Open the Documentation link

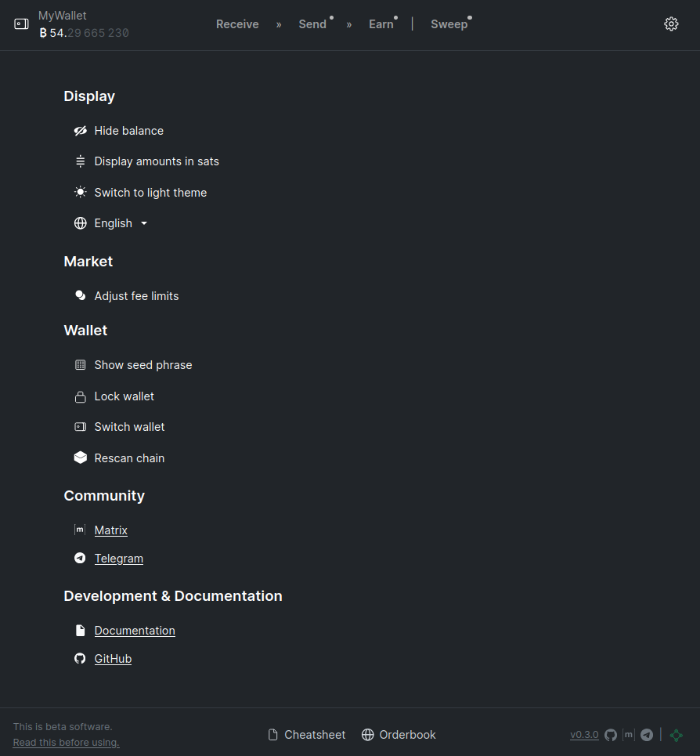coord(135,631)
